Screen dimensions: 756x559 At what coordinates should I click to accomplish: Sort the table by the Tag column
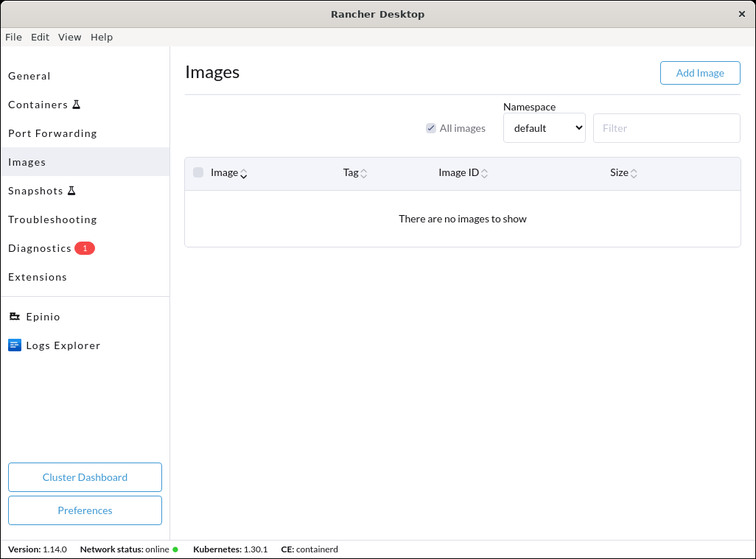355,173
